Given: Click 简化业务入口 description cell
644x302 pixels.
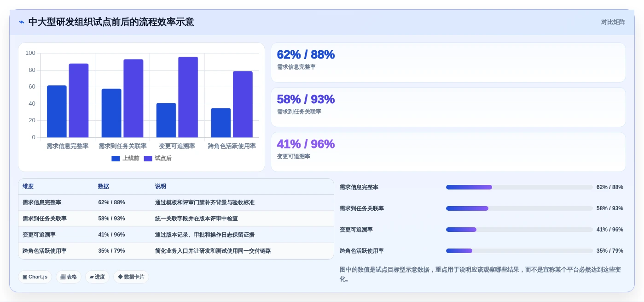Looking at the screenshot, I should 213,251.
